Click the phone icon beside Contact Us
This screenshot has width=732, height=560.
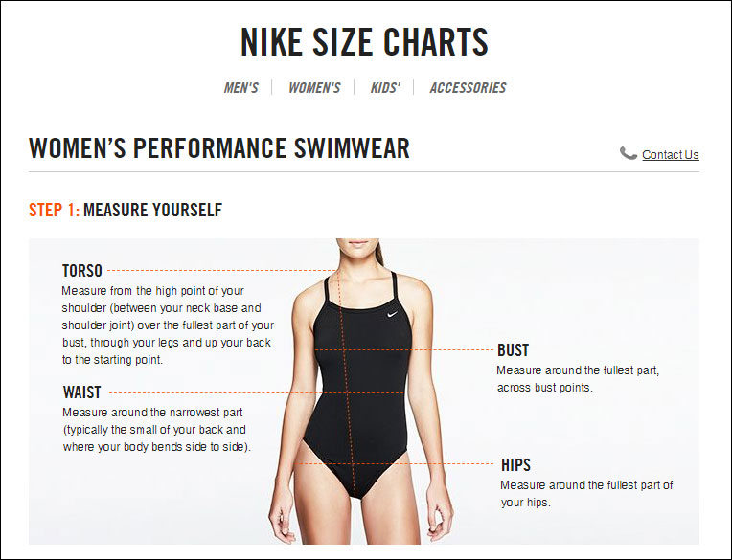tap(628, 153)
